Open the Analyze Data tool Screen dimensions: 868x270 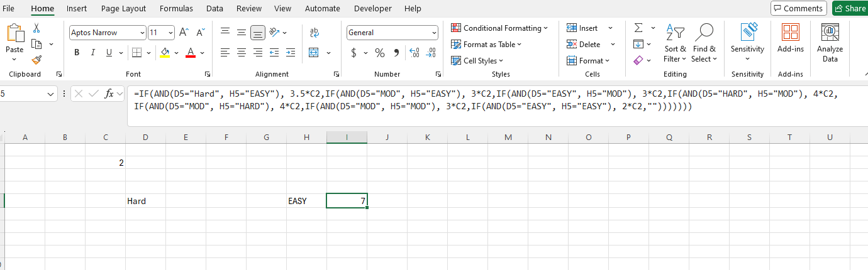tap(830, 43)
